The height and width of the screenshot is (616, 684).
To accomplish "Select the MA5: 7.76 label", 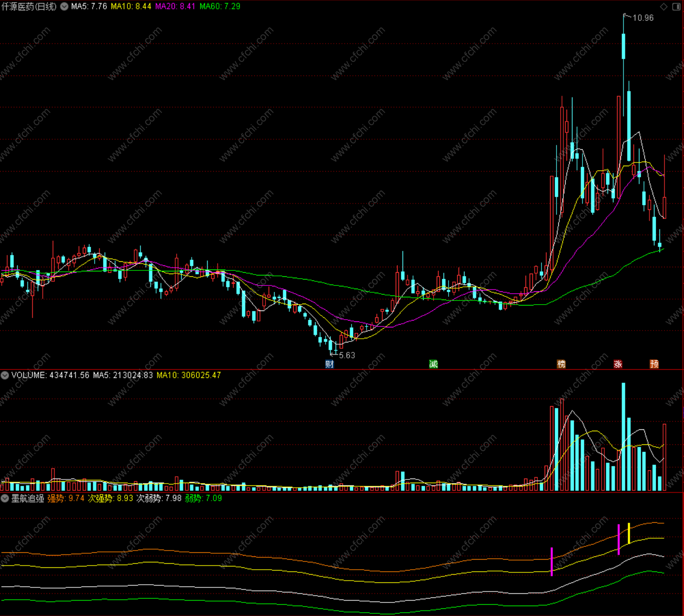I will click(89, 6).
